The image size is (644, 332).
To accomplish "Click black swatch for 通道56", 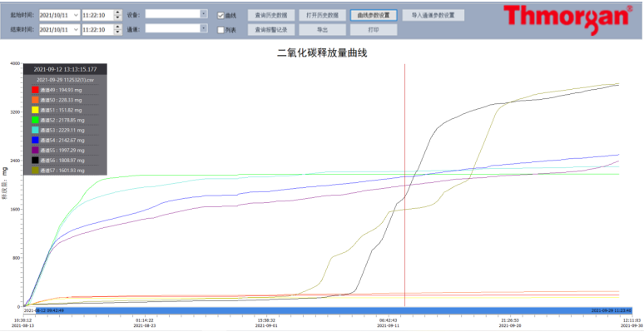I will (35, 161).
